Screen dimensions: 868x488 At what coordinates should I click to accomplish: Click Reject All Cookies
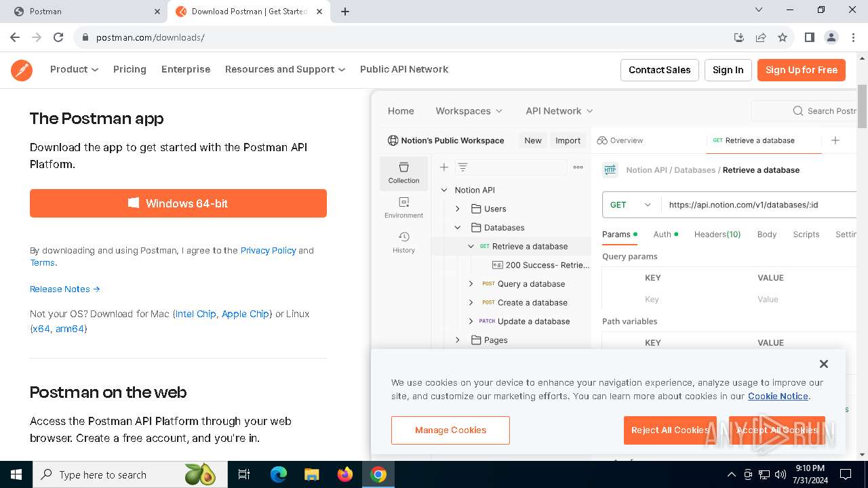click(670, 430)
